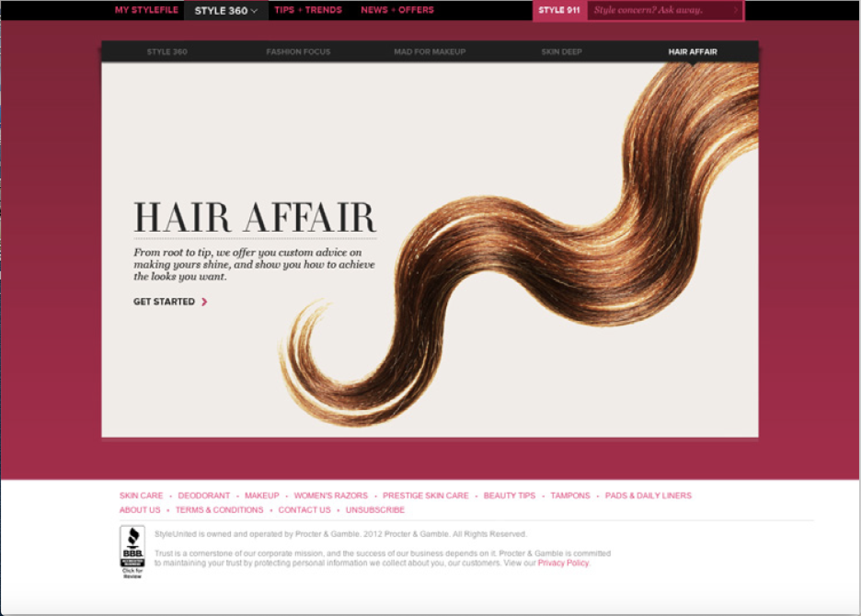Open the Contact Us link
861x616 pixels.
point(304,510)
